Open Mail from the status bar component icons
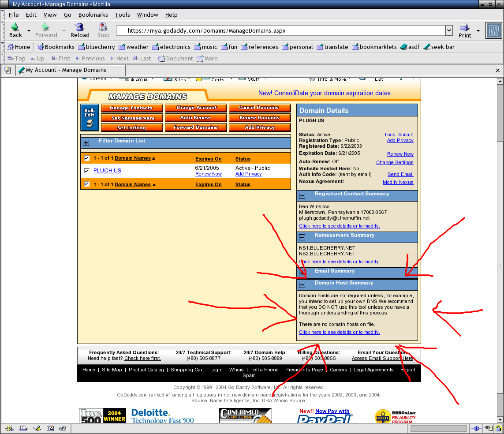This screenshot has width=504, height=434. click(x=23, y=428)
